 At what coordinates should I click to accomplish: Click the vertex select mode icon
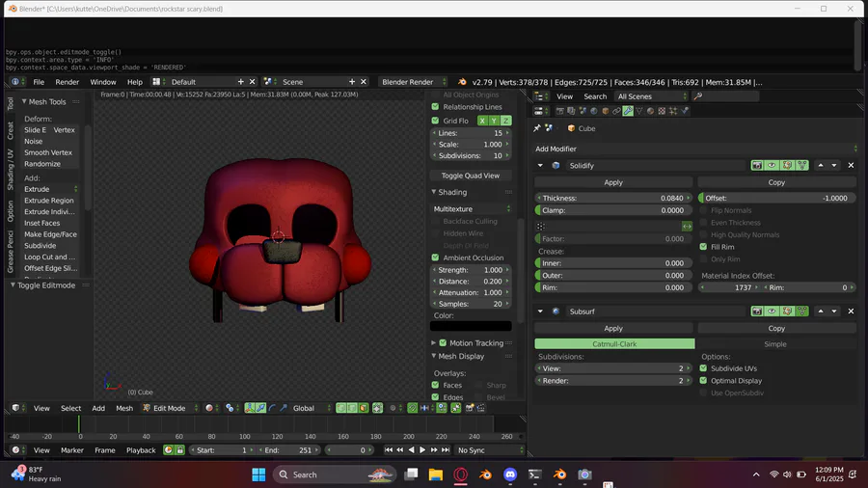click(x=341, y=408)
